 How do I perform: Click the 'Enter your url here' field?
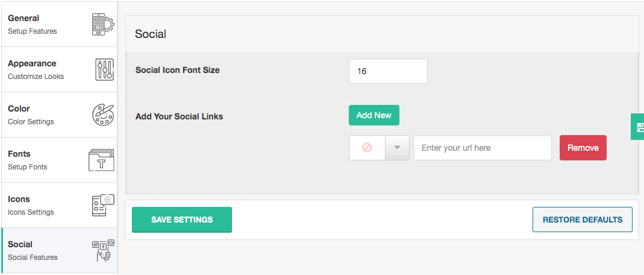pyautogui.click(x=482, y=148)
